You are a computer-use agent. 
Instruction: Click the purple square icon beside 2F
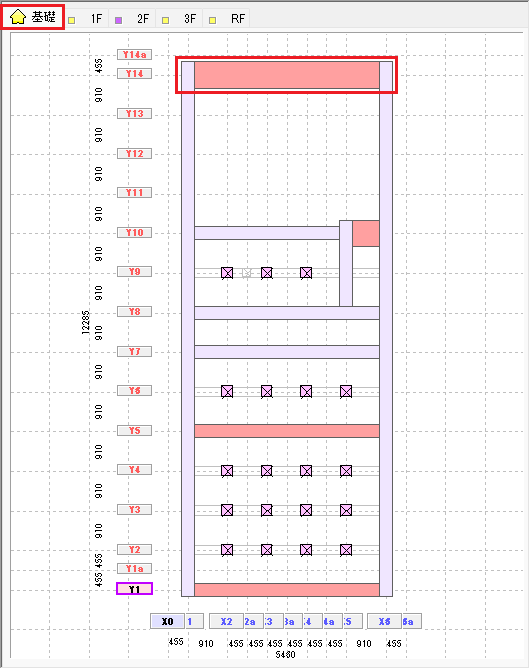119,20
